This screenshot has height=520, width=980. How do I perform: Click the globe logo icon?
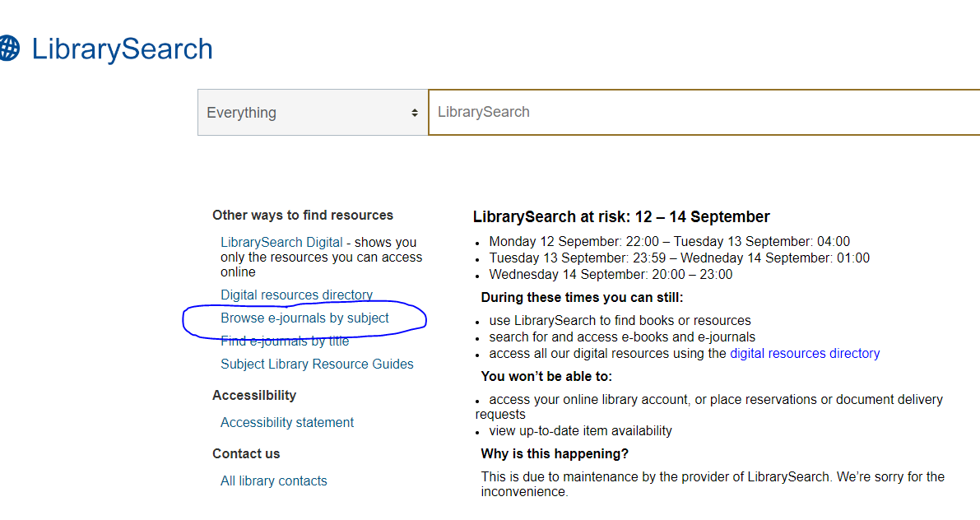click(x=8, y=49)
